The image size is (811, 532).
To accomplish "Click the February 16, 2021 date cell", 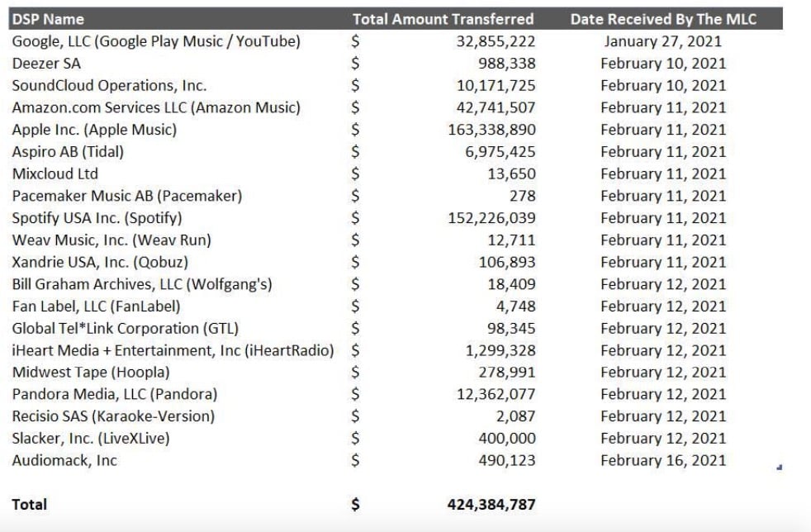I will (x=663, y=461).
